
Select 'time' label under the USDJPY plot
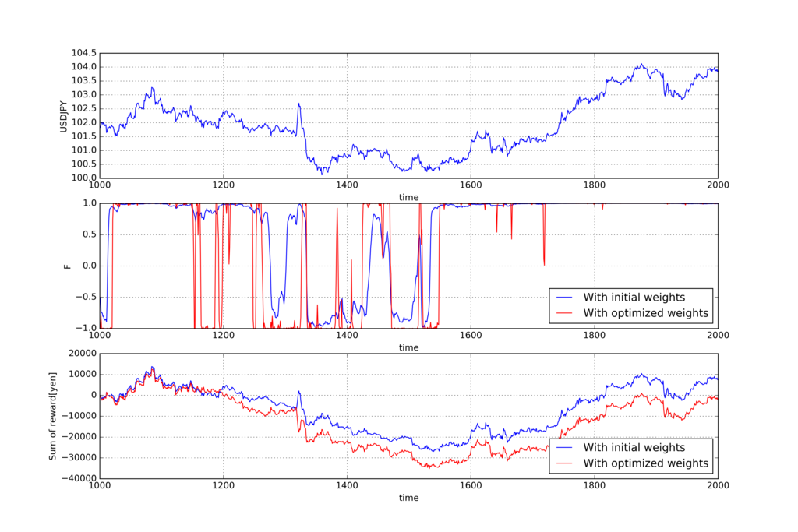408,197
